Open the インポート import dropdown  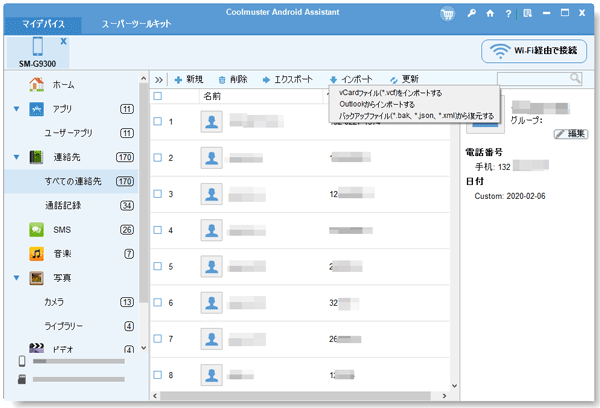click(351, 80)
